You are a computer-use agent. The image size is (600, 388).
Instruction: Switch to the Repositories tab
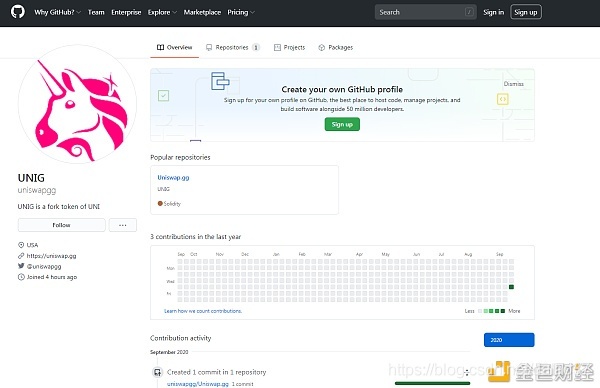point(233,47)
